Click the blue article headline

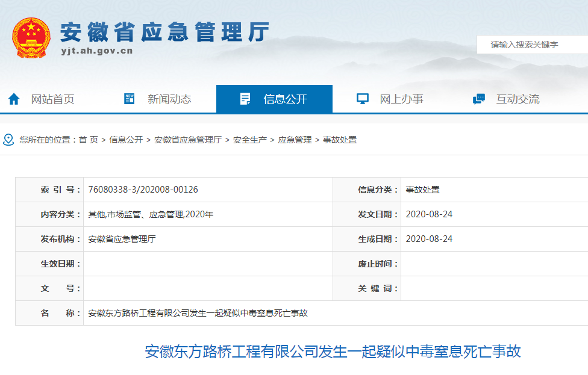333,352
